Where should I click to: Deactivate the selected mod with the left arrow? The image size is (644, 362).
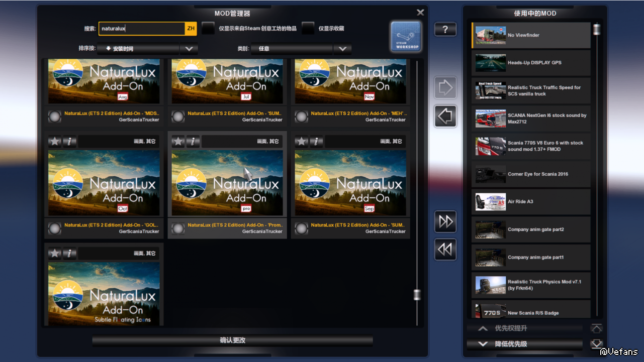click(x=445, y=116)
